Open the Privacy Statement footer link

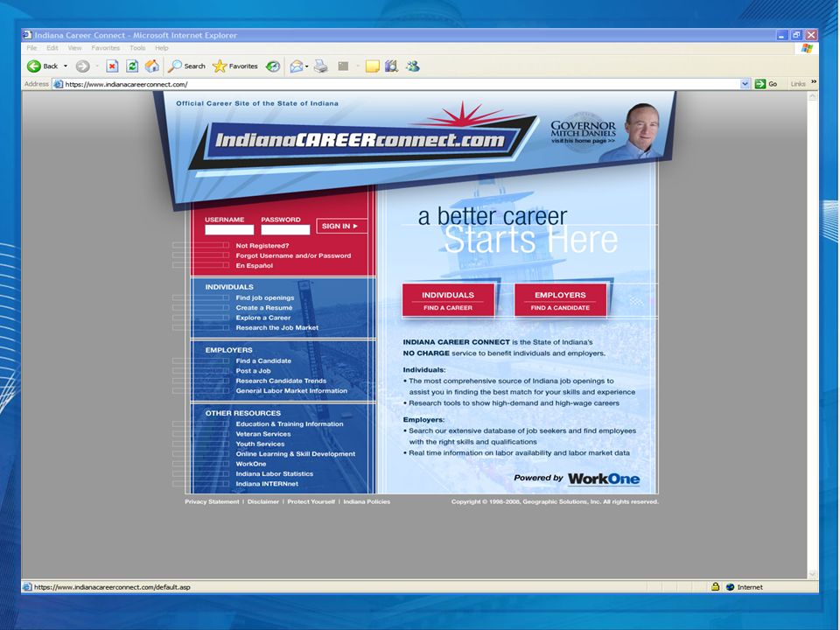(x=212, y=502)
